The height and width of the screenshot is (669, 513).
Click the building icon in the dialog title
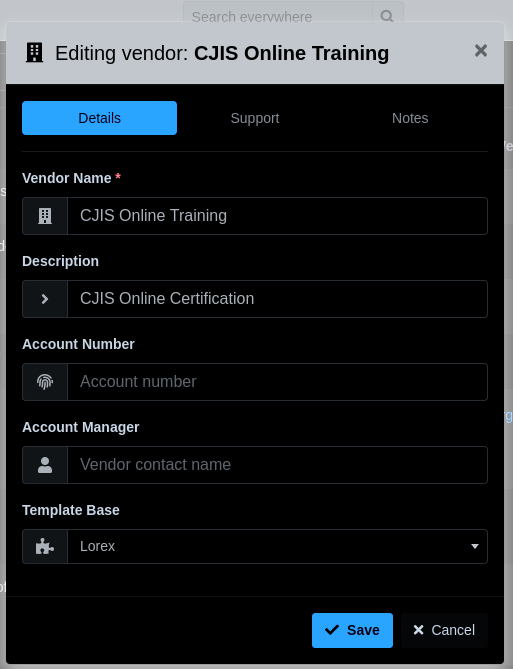tap(35, 53)
